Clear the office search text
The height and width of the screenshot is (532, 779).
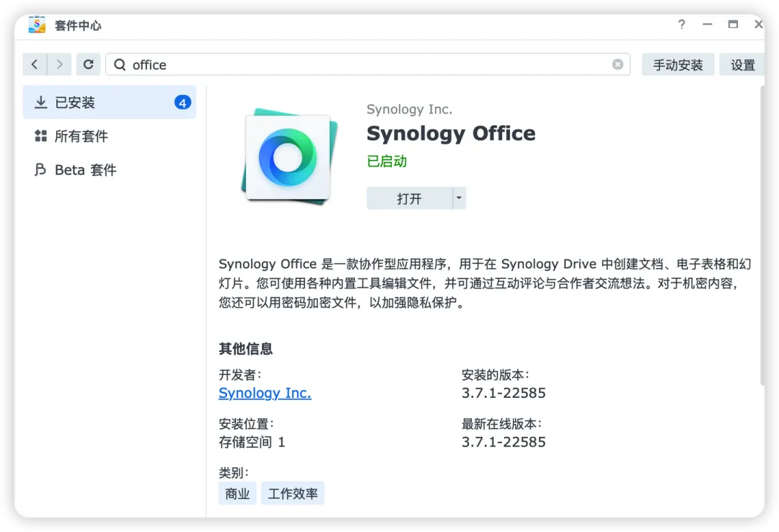[617, 65]
